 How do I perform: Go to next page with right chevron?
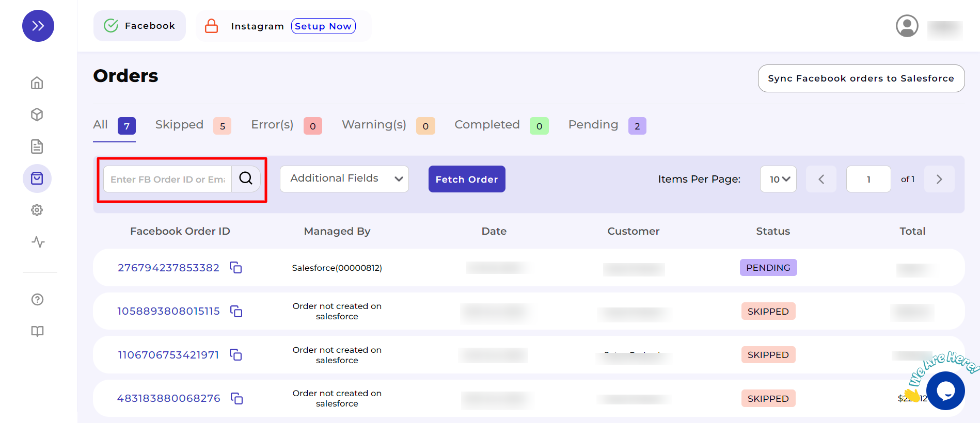[x=939, y=179]
